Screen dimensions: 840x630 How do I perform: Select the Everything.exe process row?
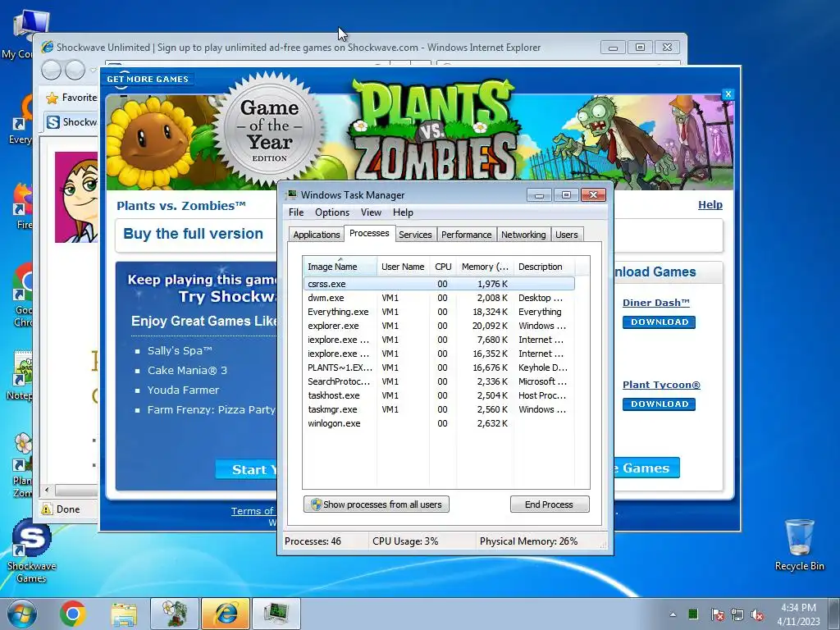(439, 312)
